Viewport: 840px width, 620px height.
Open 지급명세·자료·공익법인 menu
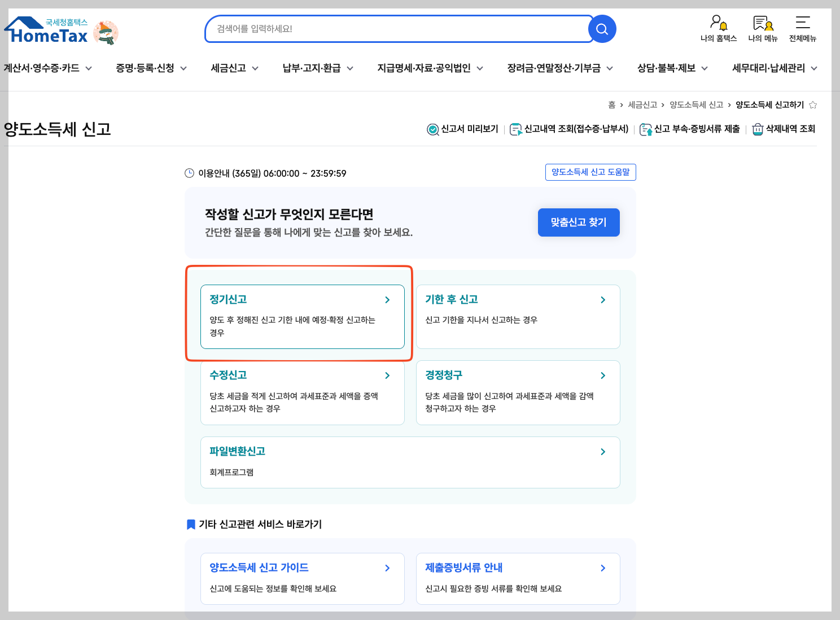[424, 68]
